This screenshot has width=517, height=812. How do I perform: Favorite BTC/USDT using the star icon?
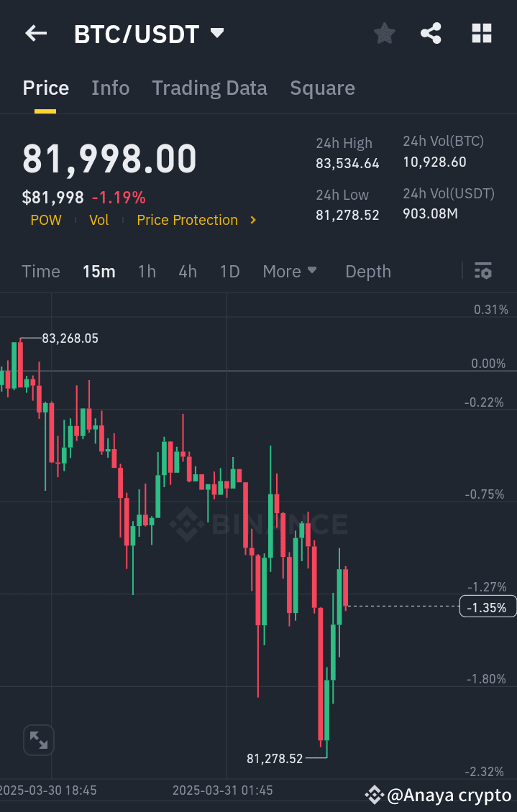click(x=384, y=33)
